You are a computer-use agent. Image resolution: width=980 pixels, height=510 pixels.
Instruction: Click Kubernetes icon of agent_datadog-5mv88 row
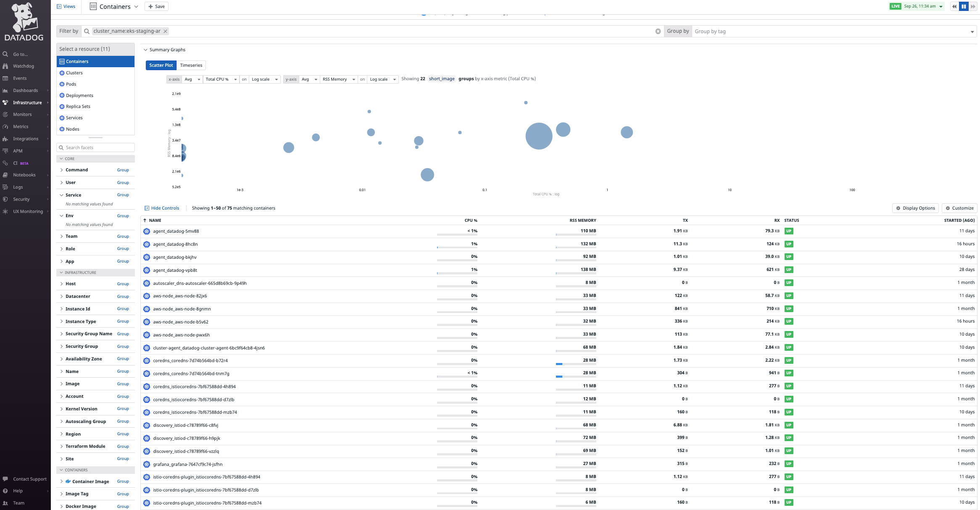pos(147,231)
